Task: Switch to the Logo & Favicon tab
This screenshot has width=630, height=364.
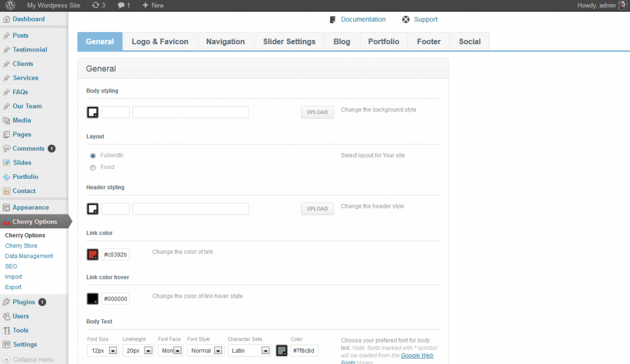Action: pyautogui.click(x=160, y=41)
